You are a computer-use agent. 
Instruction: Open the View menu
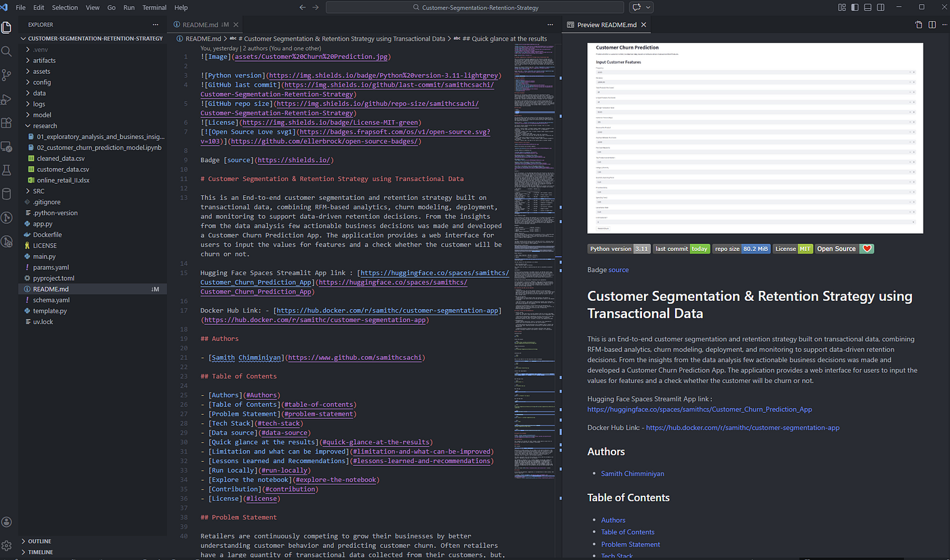(x=93, y=7)
